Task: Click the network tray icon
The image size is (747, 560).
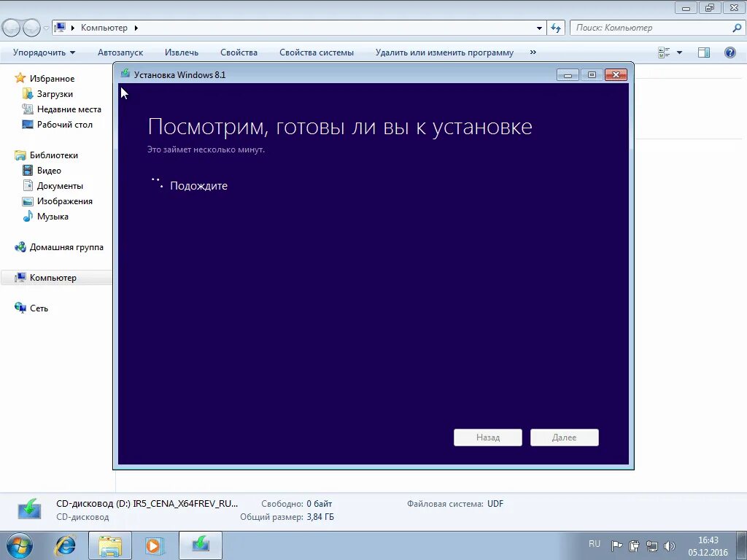Action: pyautogui.click(x=651, y=545)
